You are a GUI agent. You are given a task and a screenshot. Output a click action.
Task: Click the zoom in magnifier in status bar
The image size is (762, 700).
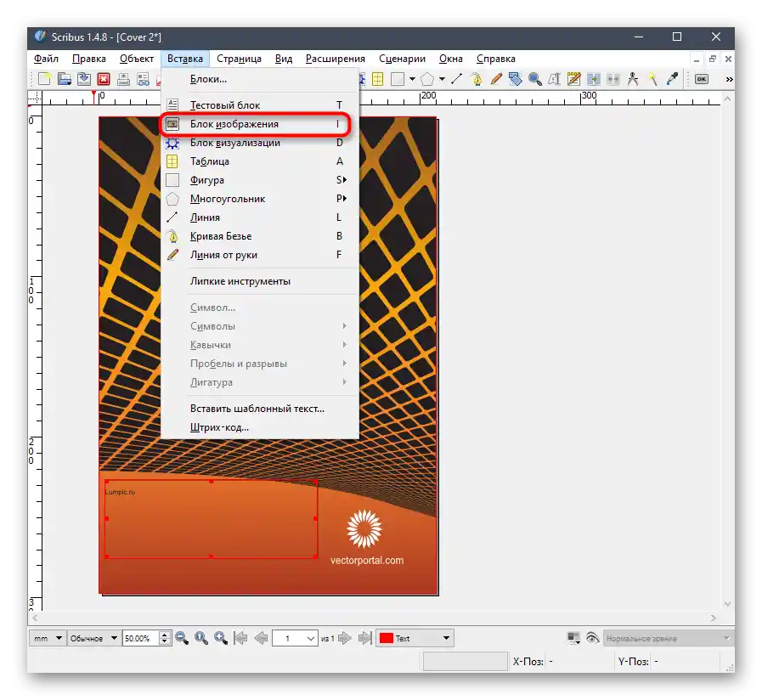(221, 638)
